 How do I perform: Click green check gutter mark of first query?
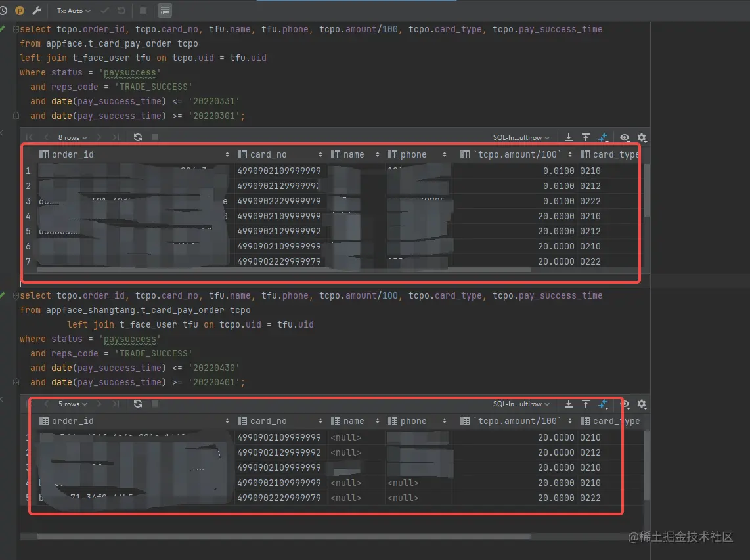[x=2, y=29]
